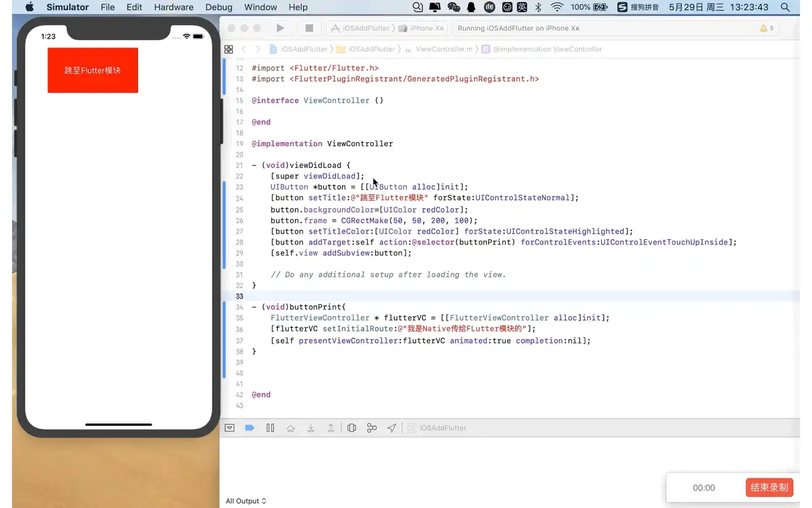Open the ViewController.m breadcrumb
The image size is (812, 508).
pos(438,49)
